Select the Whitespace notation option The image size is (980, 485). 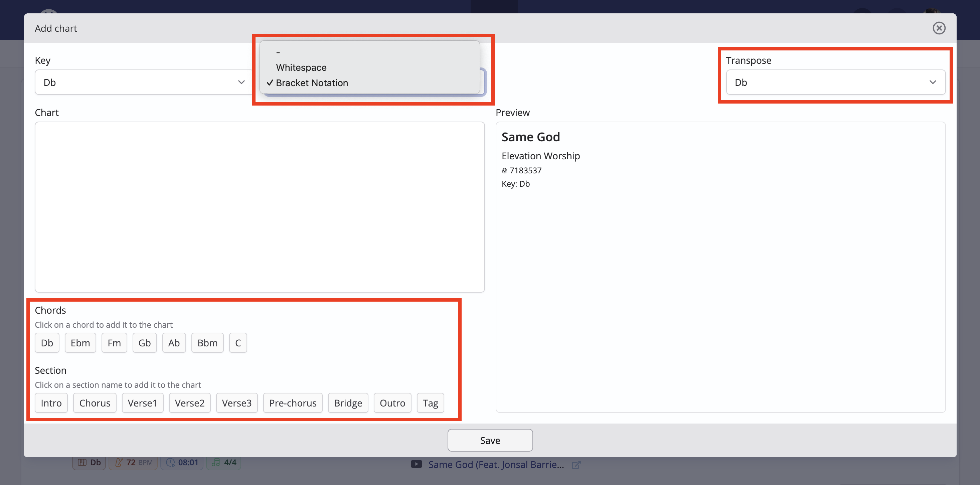click(x=301, y=67)
